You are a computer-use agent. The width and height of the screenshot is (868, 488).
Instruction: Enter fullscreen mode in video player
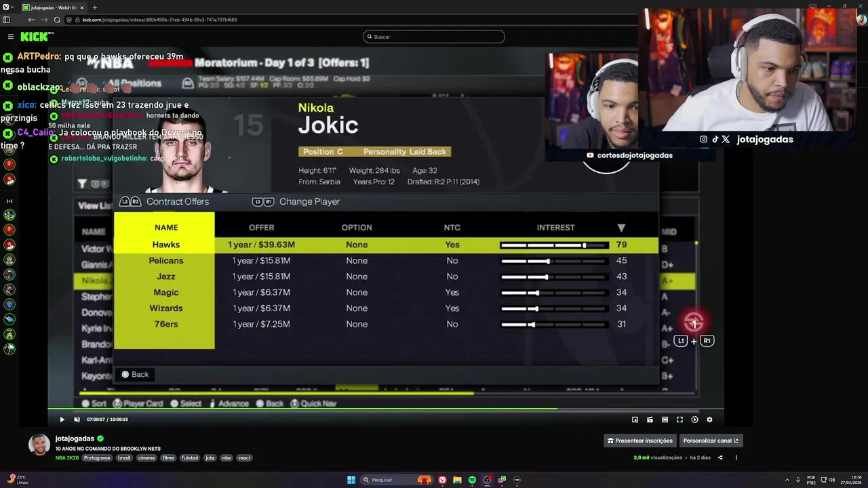(679, 420)
